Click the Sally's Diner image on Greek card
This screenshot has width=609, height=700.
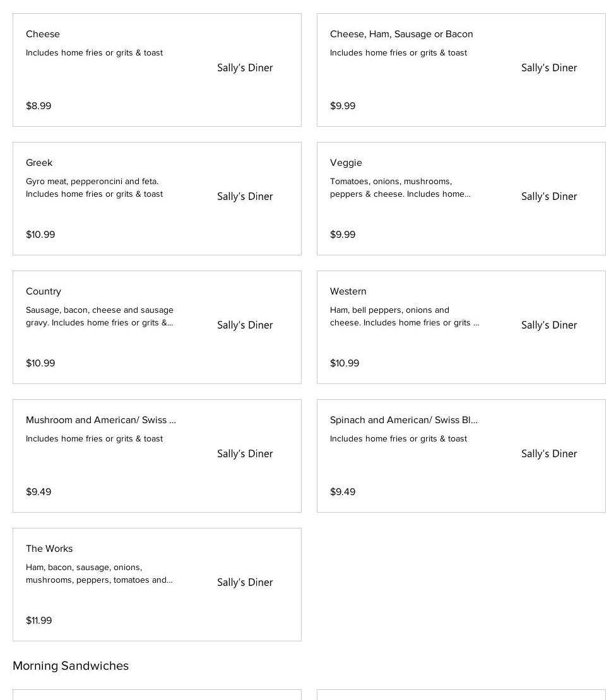click(x=245, y=197)
